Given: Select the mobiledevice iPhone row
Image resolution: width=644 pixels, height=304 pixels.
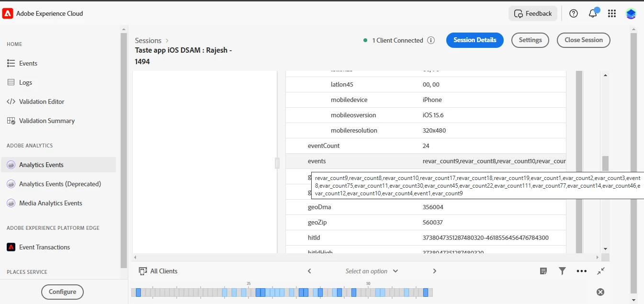Looking at the screenshot, I should [426, 100].
